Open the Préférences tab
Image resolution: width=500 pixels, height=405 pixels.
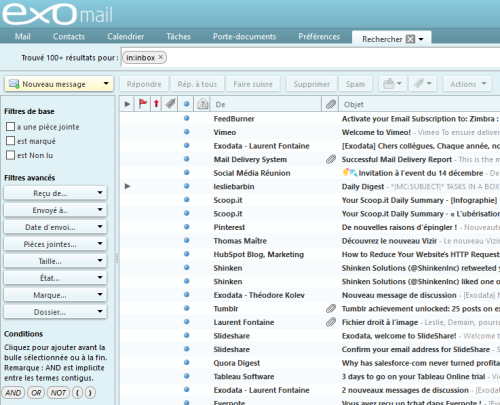pyautogui.click(x=319, y=36)
